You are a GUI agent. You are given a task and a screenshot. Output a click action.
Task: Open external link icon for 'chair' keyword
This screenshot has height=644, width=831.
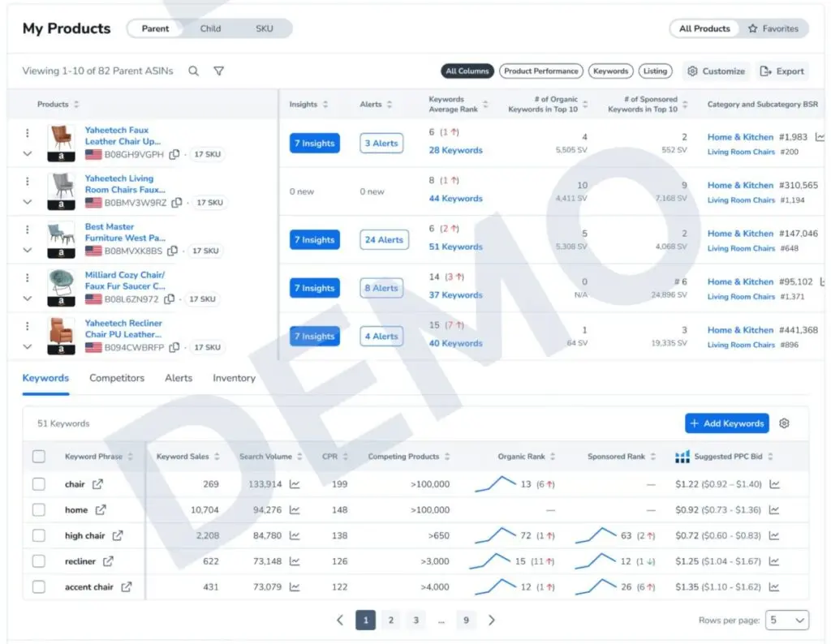tap(98, 484)
